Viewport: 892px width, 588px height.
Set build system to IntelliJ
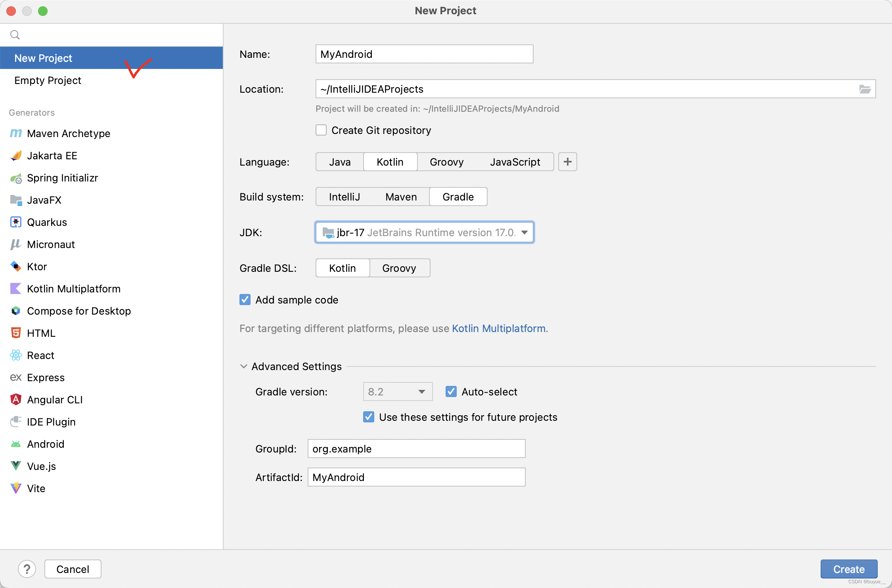coord(345,197)
